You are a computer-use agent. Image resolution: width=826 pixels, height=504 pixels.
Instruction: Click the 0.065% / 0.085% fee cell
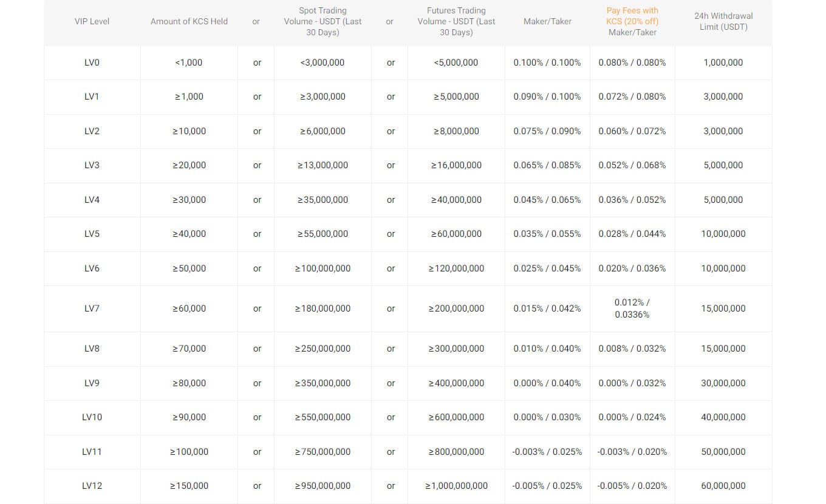(547, 165)
